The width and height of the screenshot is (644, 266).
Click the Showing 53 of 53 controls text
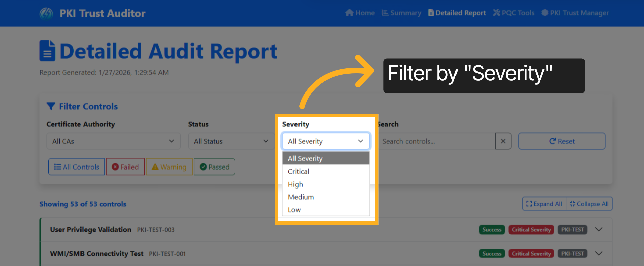coord(83,204)
